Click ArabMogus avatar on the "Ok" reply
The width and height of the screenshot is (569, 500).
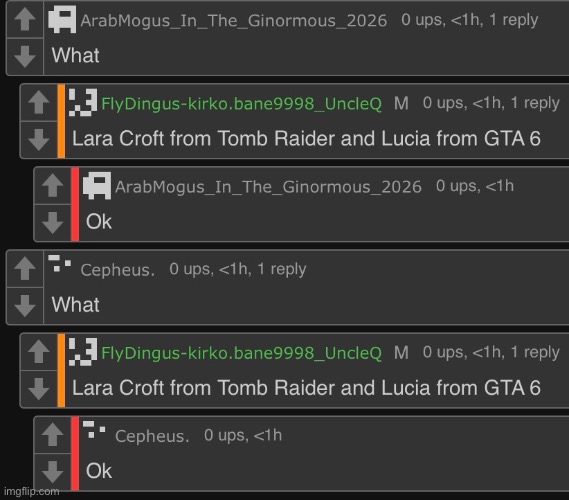click(97, 186)
